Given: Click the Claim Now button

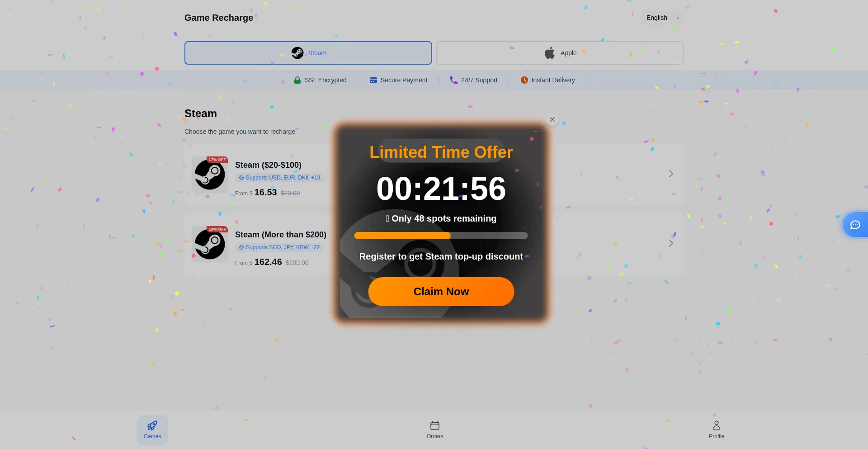Looking at the screenshot, I should [441, 292].
